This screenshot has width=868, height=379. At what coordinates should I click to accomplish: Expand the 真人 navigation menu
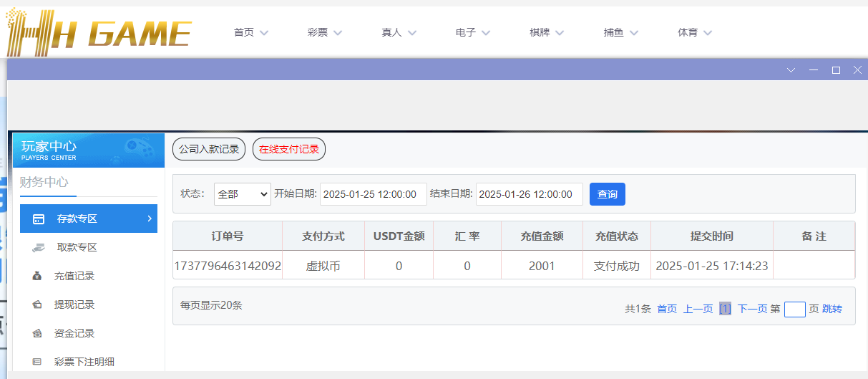pyautogui.click(x=399, y=32)
